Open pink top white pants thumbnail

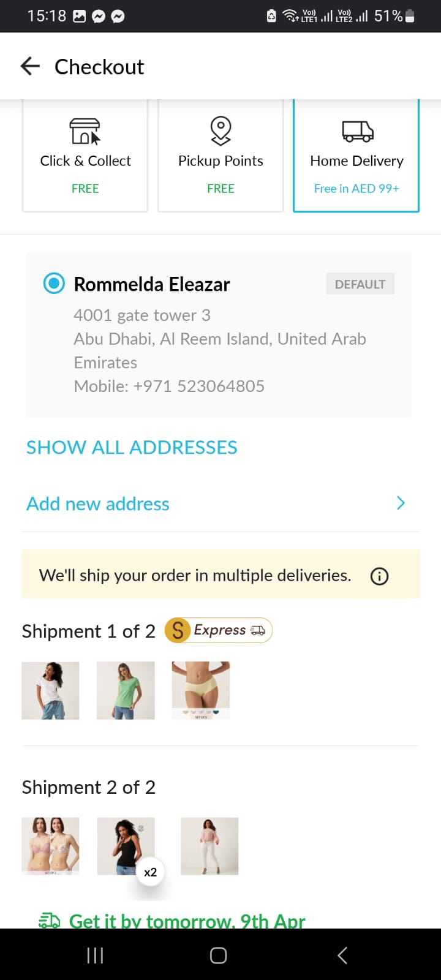209,846
